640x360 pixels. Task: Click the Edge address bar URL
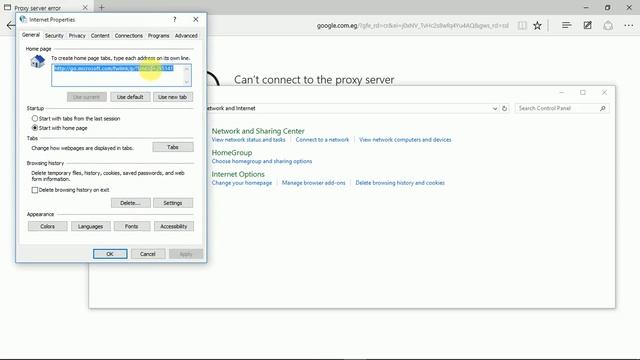pos(412,26)
